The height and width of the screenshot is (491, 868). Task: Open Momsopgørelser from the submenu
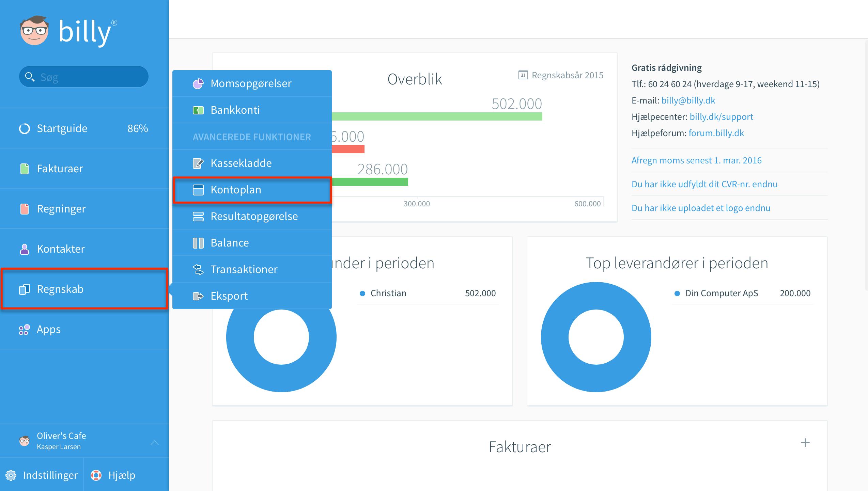pos(252,83)
